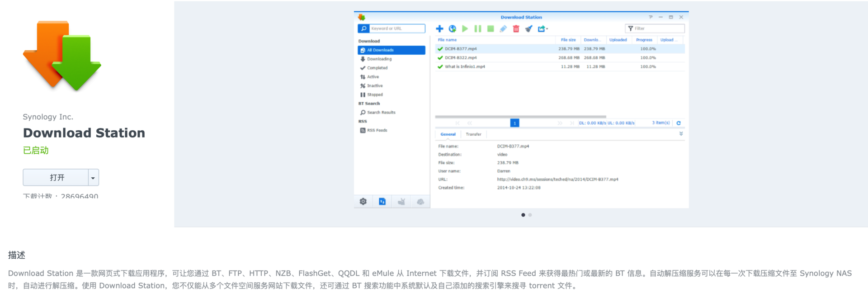The image size is (868, 303).
Task: Click the RSS Feeds icon
Action: click(363, 130)
